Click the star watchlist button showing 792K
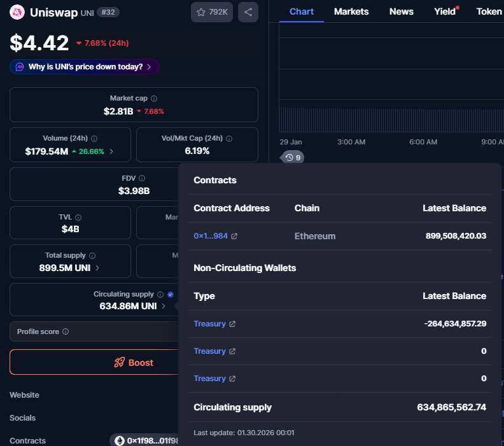Viewport: 504px width, 446px height. point(211,12)
